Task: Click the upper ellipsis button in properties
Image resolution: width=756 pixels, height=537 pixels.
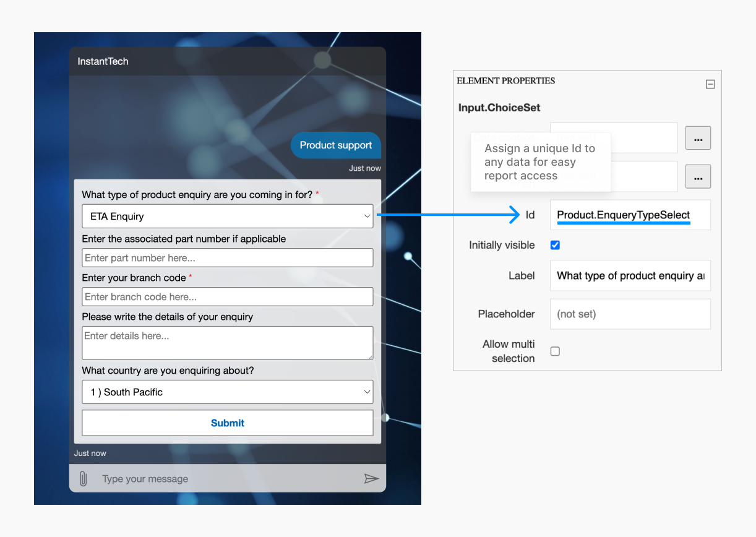Action: coord(698,138)
